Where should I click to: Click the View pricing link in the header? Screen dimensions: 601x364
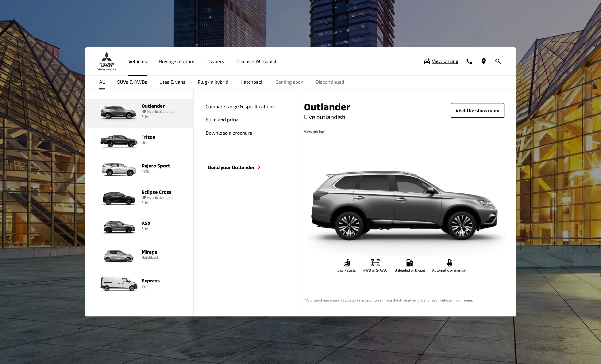tap(445, 61)
